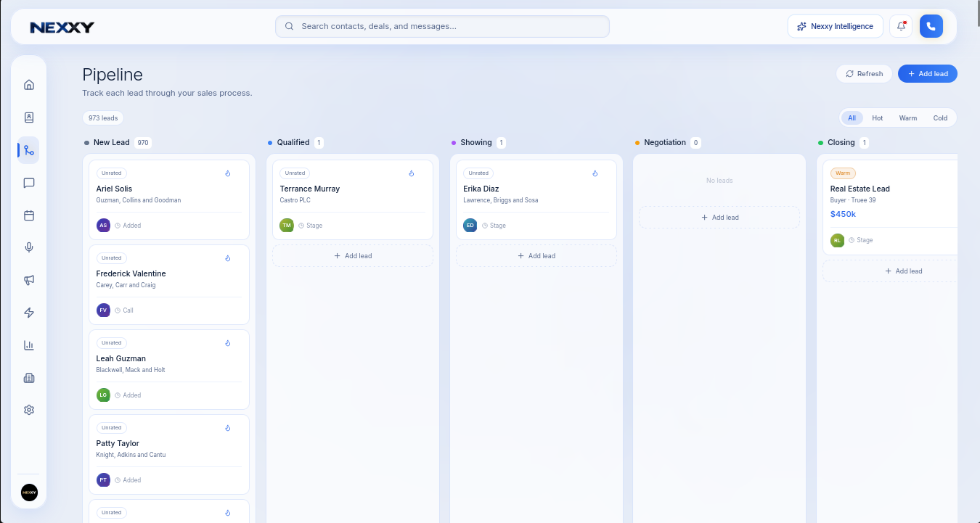Image resolution: width=980 pixels, height=523 pixels.
Task: Click the ED avatar on Erika Diaz card
Action: tap(471, 226)
